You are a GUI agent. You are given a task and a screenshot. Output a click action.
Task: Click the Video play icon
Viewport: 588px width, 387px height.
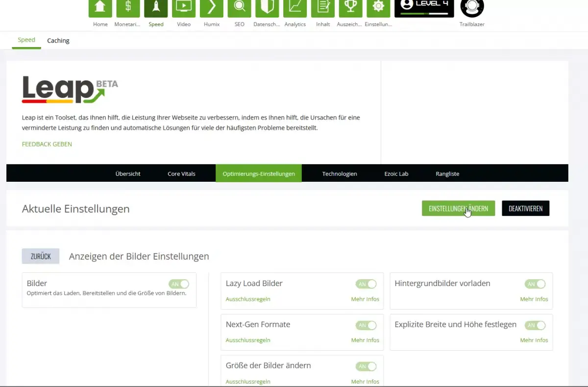pos(184,8)
